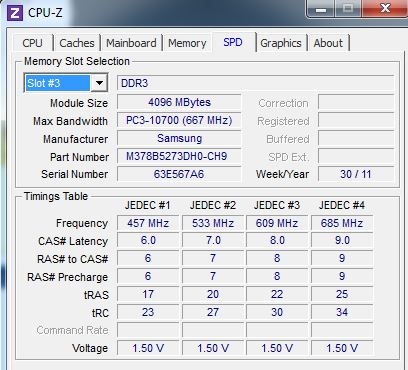Click the Max Bandwidth label
Image resolution: width=408 pixels, height=370 pixels.
70,121
